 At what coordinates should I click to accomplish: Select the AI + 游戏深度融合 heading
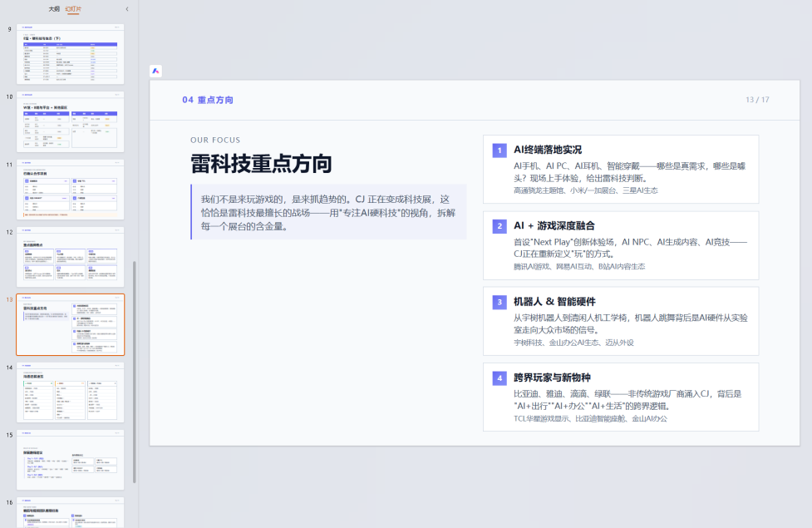(x=554, y=226)
